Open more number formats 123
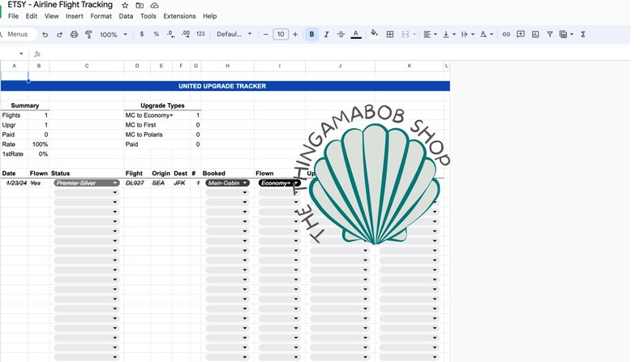644x362 pixels. [x=200, y=34]
